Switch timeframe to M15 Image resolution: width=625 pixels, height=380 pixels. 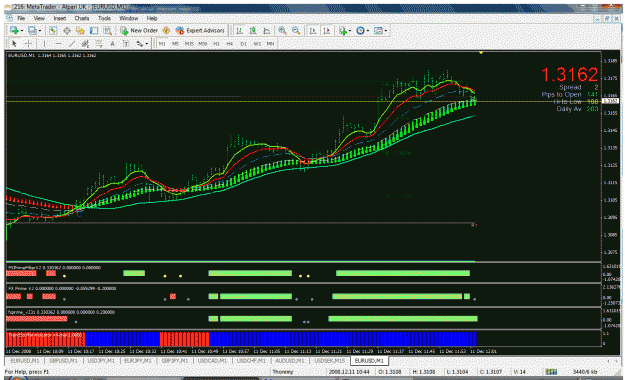189,44
